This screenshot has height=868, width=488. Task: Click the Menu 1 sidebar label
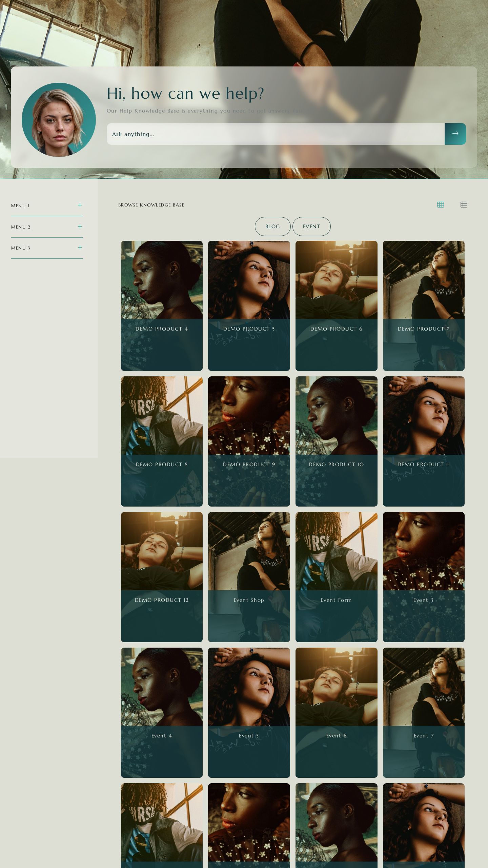[20, 205]
